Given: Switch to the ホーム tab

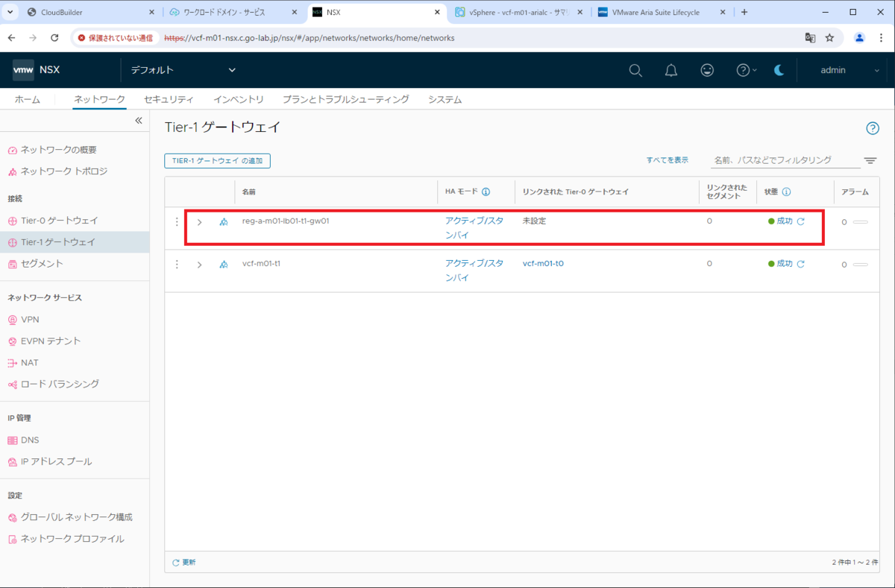Looking at the screenshot, I should (x=28, y=99).
